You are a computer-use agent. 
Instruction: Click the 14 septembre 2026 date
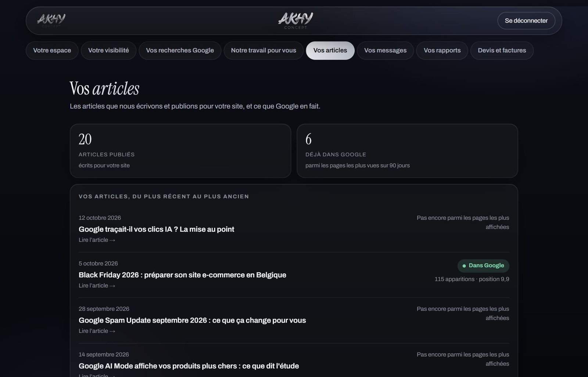(104, 355)
